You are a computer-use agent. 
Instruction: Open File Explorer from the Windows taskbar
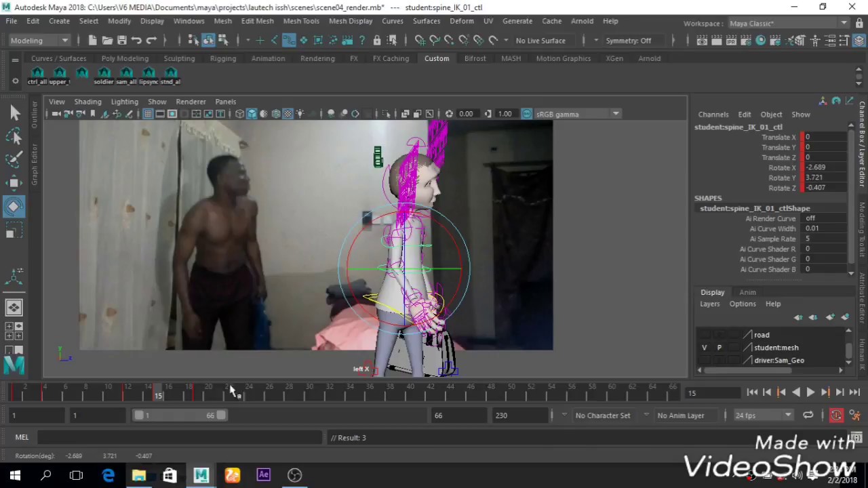[139, 475]
